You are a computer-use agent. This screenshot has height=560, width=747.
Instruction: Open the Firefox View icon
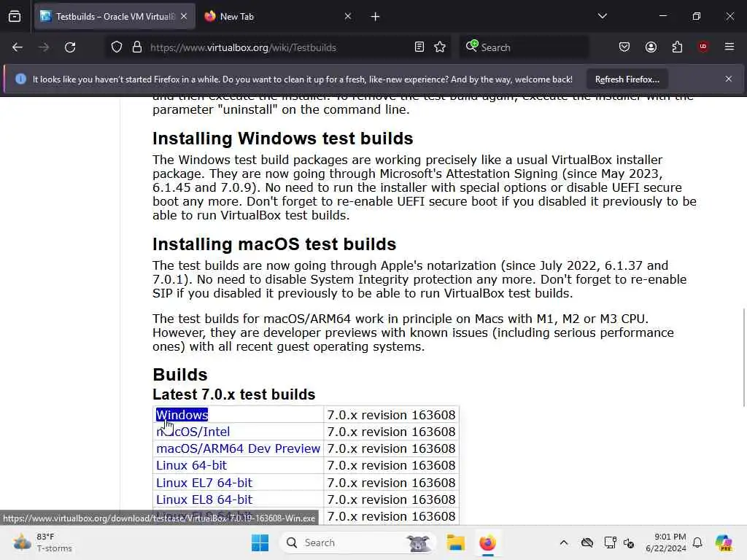15,17
